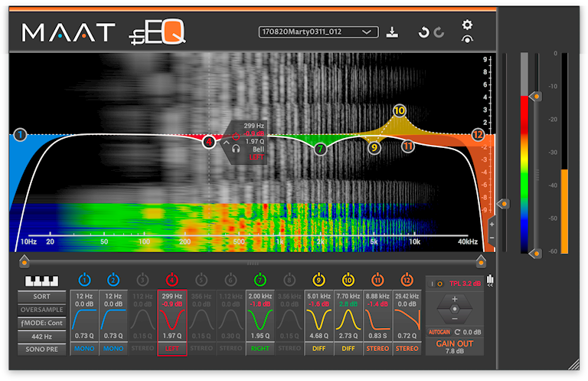Click the AUTOGAIN reset circular arrow icon
This screenshot has width=588, height=381.
tap(457, 332)
